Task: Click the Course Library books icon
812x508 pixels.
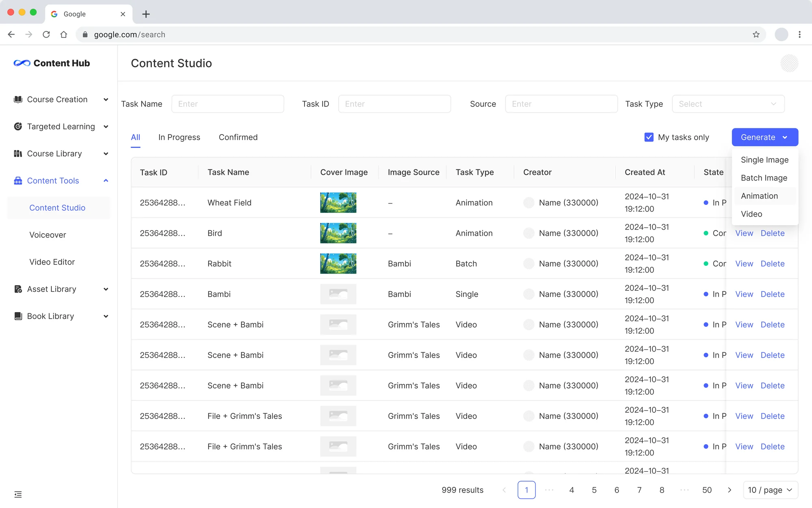Action: pyautogui.click(x=18, y=154)
